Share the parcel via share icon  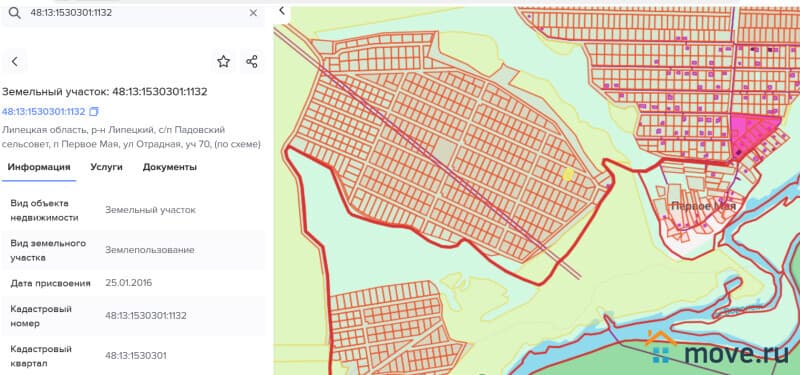[252, 62]
